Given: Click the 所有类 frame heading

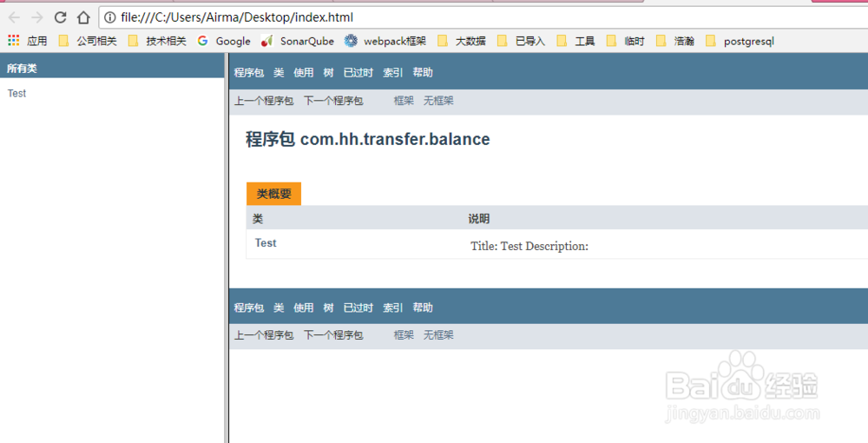Looking at the screenshot, I should pyautogui.click(x=22, y=68).
